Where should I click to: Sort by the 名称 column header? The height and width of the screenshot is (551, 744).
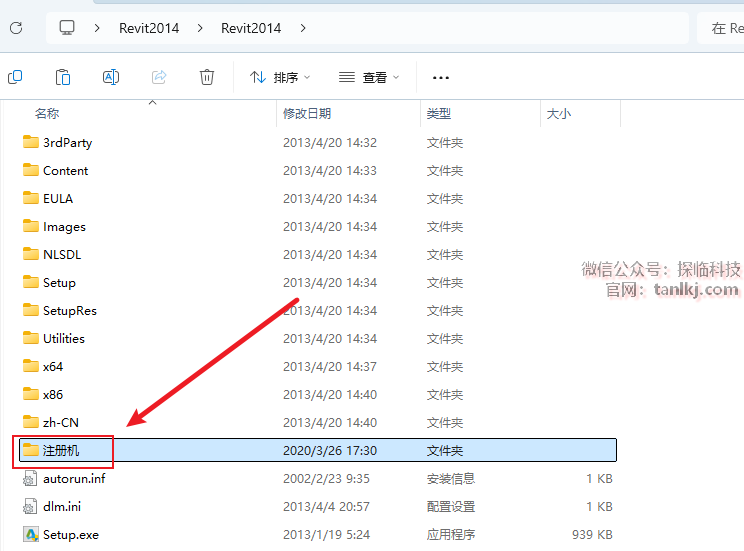[x=48, y=114]
